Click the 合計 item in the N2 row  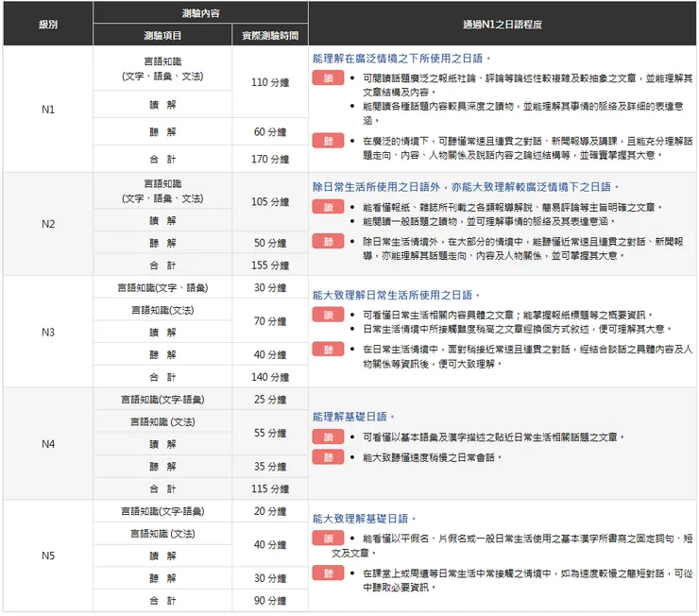point(162,265)
